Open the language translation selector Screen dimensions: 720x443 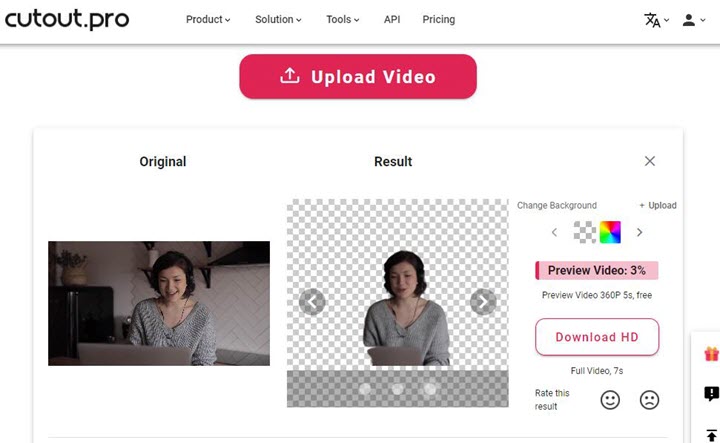(x=657, y=20)
